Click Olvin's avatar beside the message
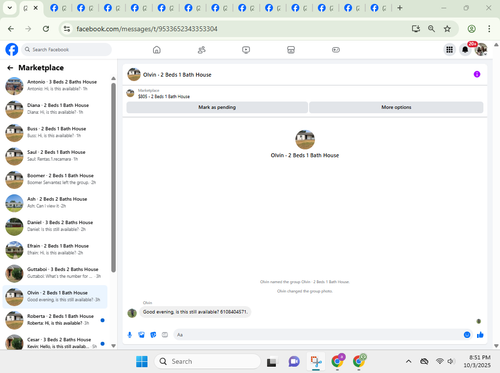The image size is (500, 373). (132, 313)
